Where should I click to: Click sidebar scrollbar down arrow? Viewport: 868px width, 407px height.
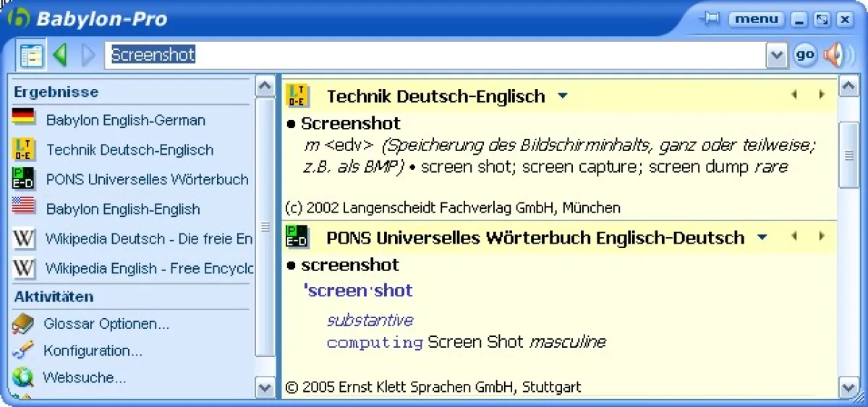(265, 387)
